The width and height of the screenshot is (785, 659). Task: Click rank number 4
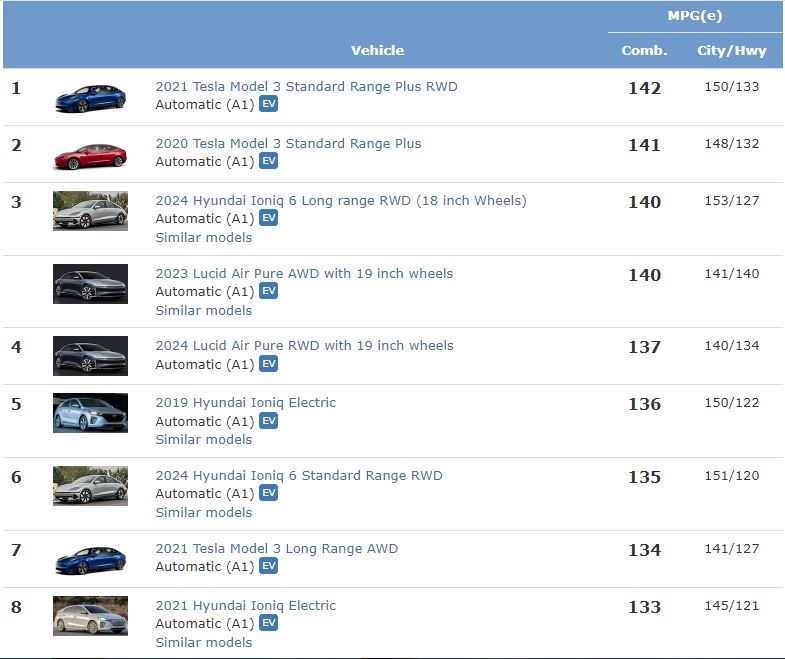(16, 347)
